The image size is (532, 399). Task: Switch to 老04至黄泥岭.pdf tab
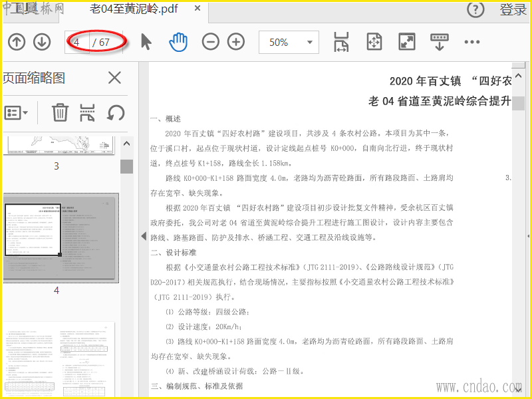click(x=134, y=9)
